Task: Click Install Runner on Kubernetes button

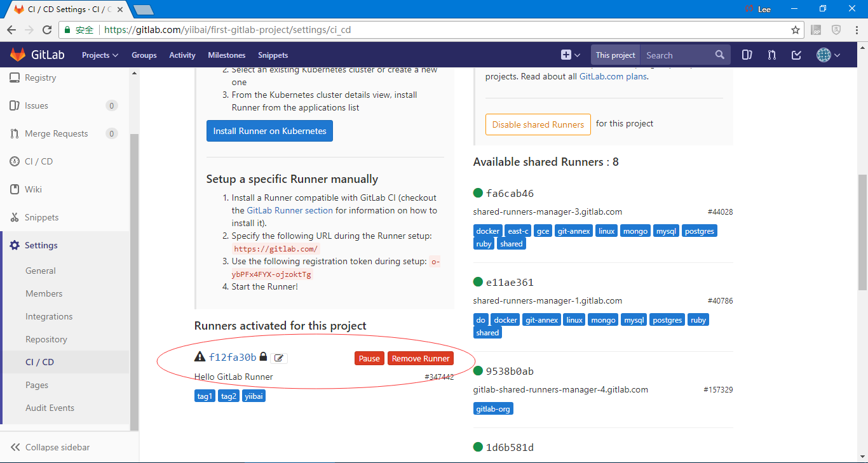Action: (x=269, y=131)
